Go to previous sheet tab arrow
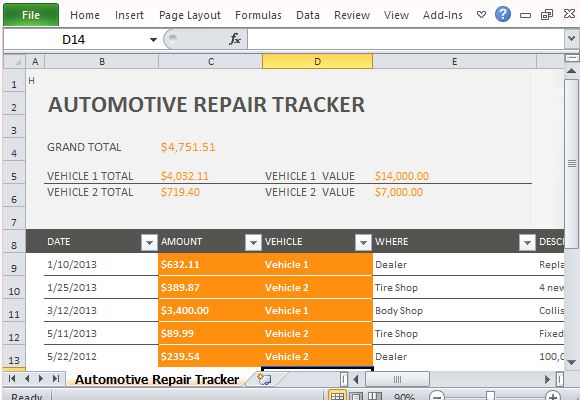580x400 pixels. [x=27, y=379]
